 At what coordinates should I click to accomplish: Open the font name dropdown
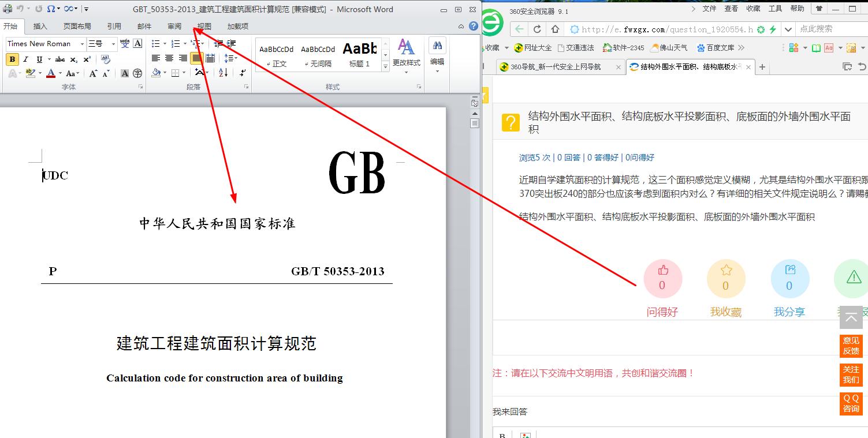pyautogui.click(x=82, y=43)
